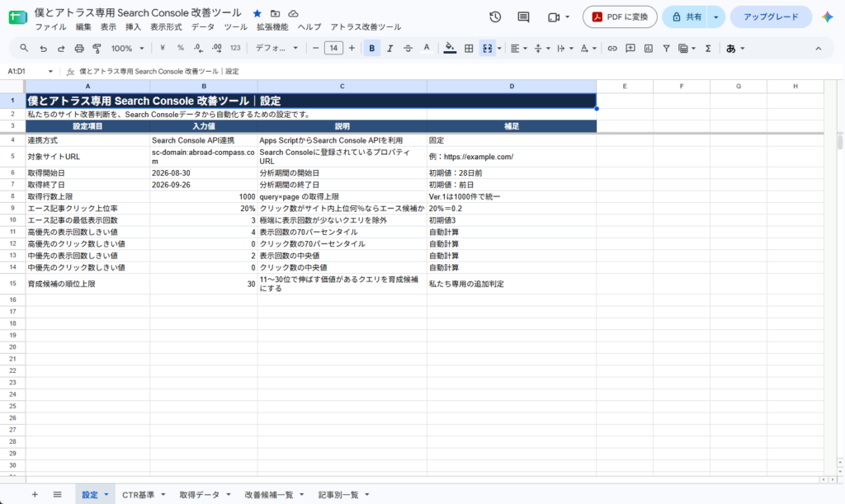
Task: Star this spreadsheet document
Action: pyautogui.click(x=257, y=13)
